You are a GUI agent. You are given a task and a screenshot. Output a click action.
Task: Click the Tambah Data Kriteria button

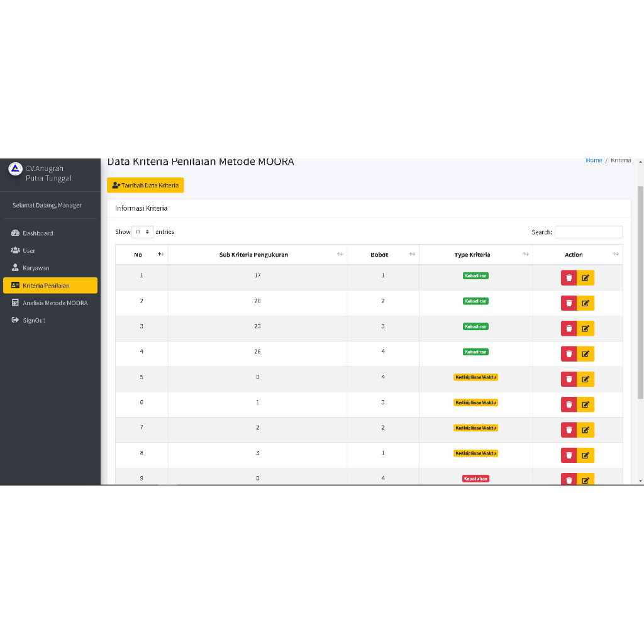145,186
